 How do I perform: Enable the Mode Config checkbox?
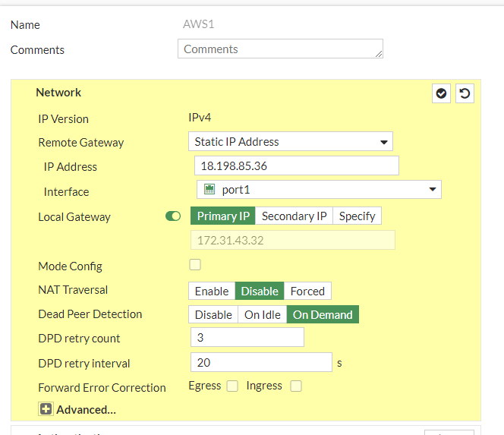pyautogui.click(x=195, y=265)
